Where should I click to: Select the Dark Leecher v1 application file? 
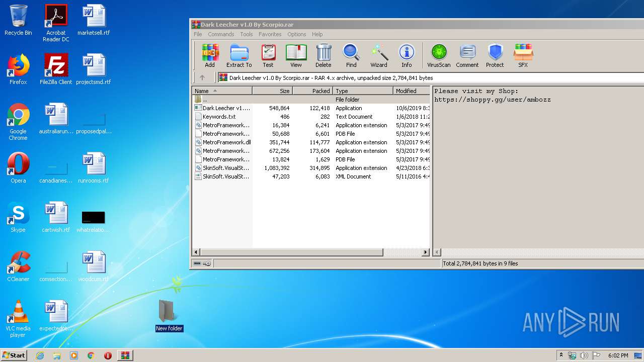[x=311, y=108]
